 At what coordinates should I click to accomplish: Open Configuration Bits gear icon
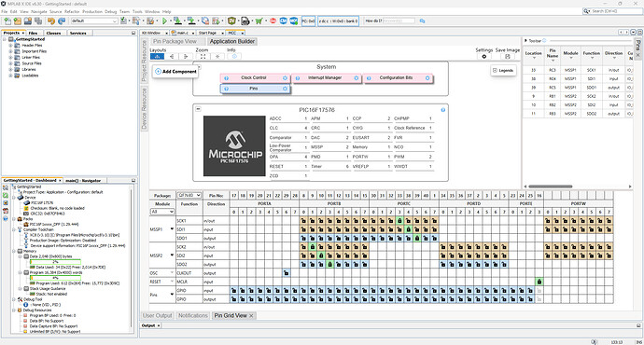coord(427,78)
